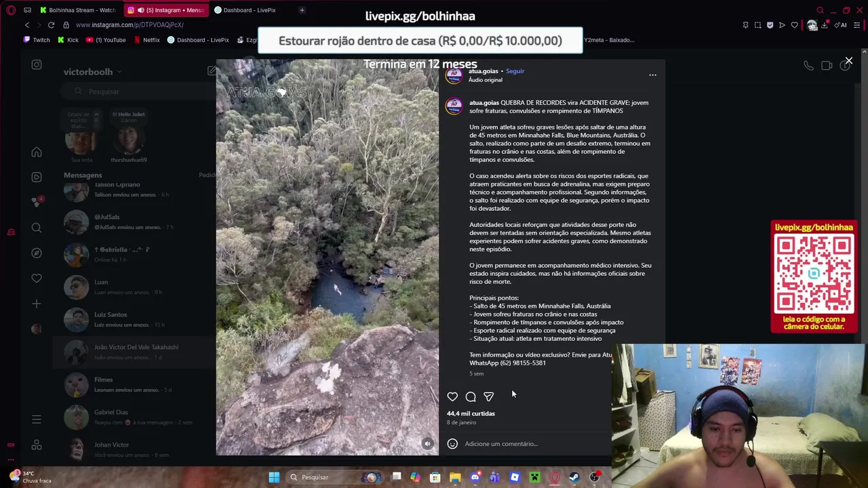Open chat with Talison Cipriano
Image resolution: width=868 pixels, height=488 pixels.
[x=132, y=189]
